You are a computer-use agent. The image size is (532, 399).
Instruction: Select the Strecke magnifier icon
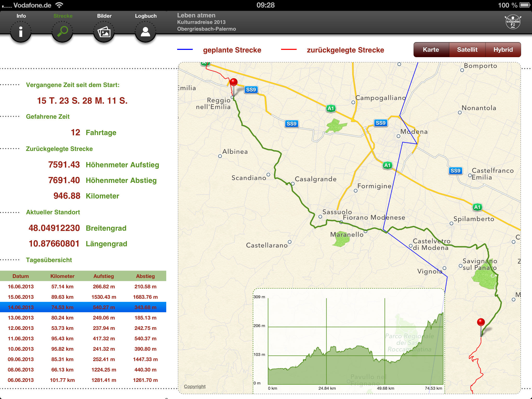coord(62,32)
